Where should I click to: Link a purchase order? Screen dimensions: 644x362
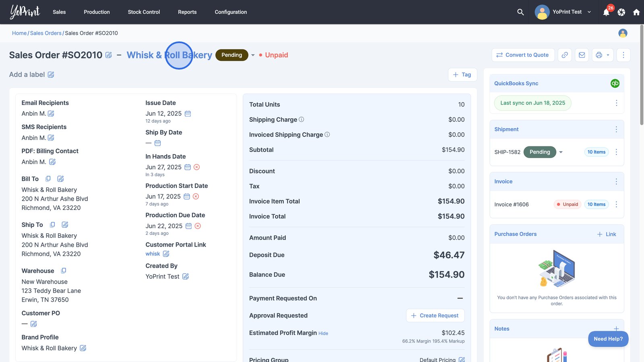[607, 234]
